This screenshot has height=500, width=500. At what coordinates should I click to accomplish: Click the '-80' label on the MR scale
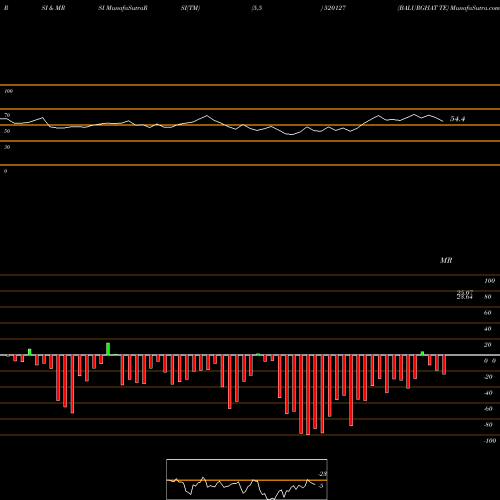pos(488,425)
